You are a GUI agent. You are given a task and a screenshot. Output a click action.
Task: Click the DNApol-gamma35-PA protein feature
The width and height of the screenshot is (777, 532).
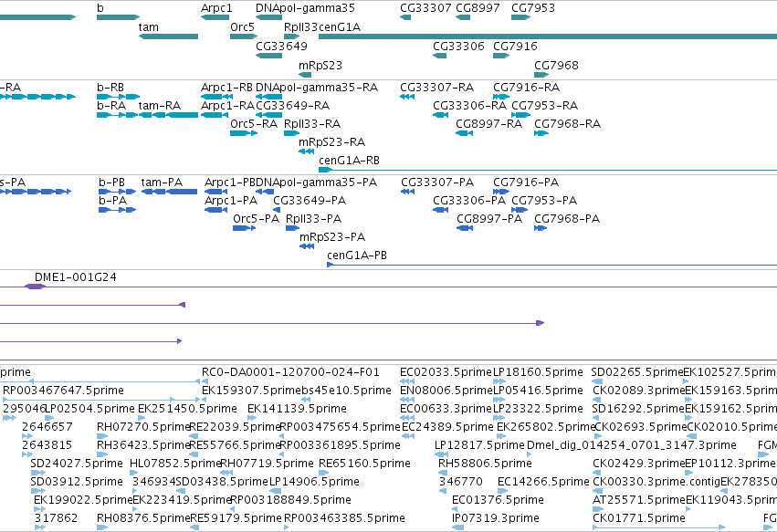[x=265, y=192]
